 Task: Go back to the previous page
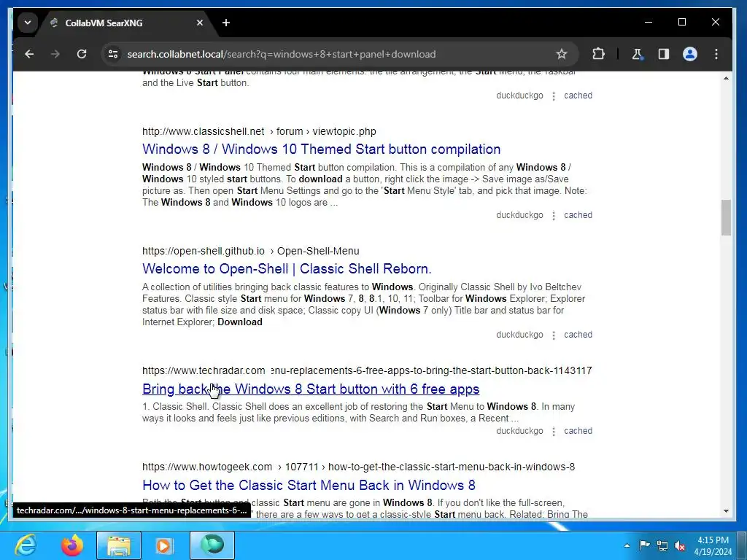[29, 54]
